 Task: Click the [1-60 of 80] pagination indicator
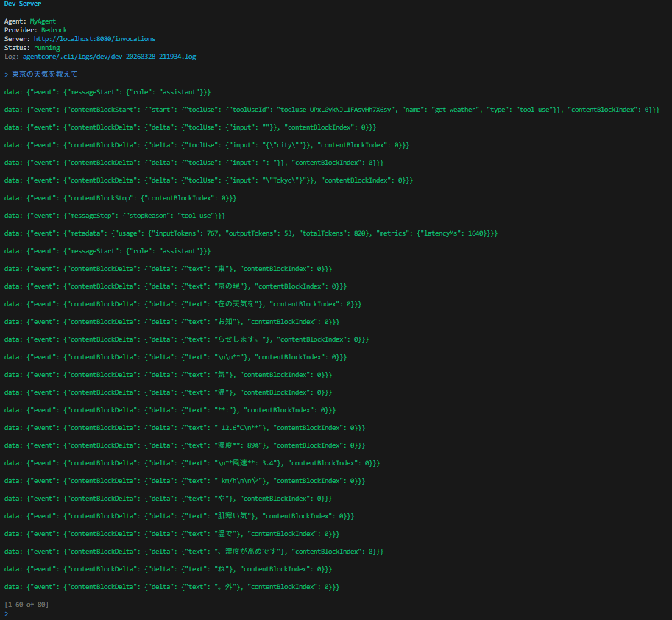26,605
